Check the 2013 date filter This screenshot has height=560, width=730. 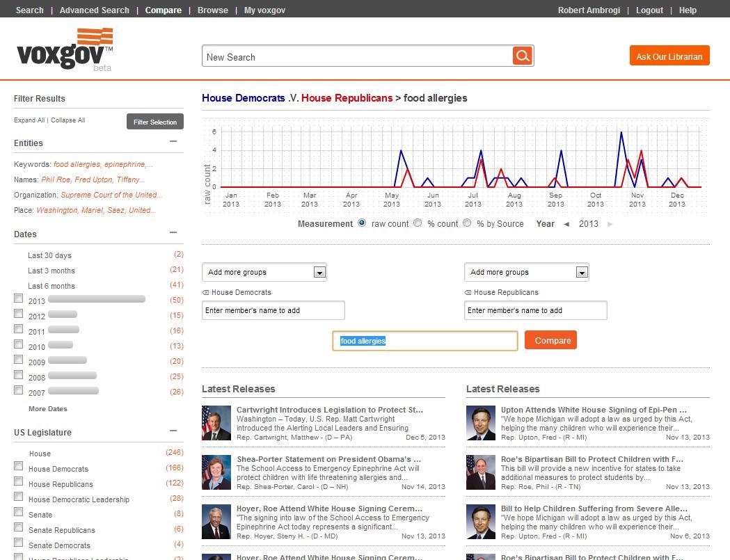[19, 298]
